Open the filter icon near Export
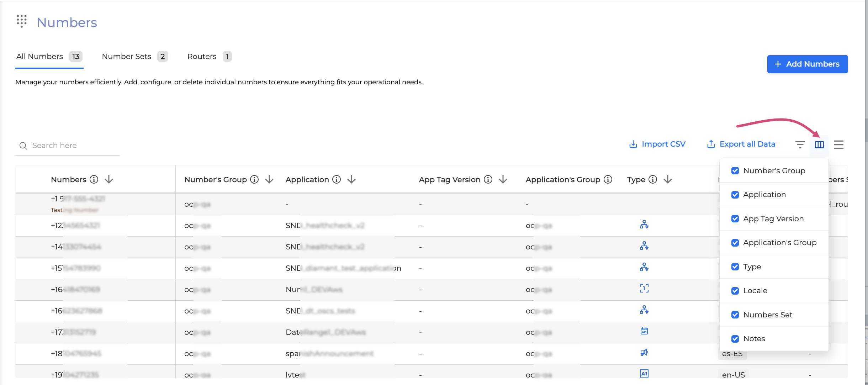This screenshot has height=385, width=868. (x=800, y=144)
